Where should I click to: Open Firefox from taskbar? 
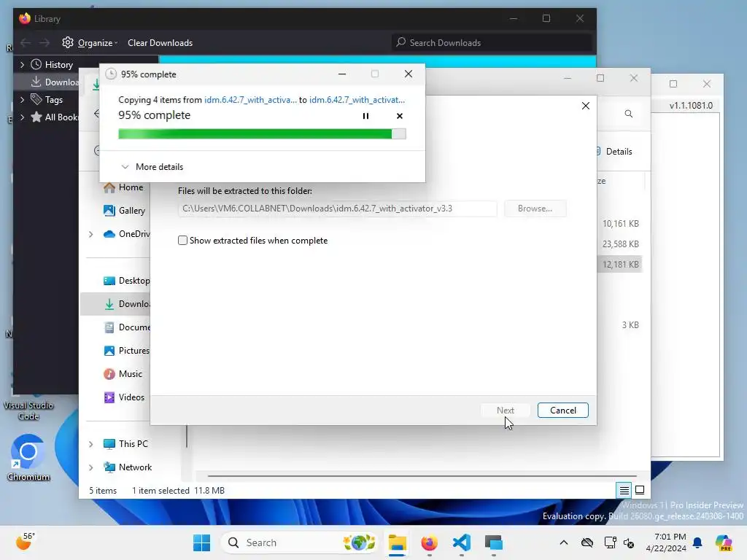pyautogui.click(x=429, y=542)
